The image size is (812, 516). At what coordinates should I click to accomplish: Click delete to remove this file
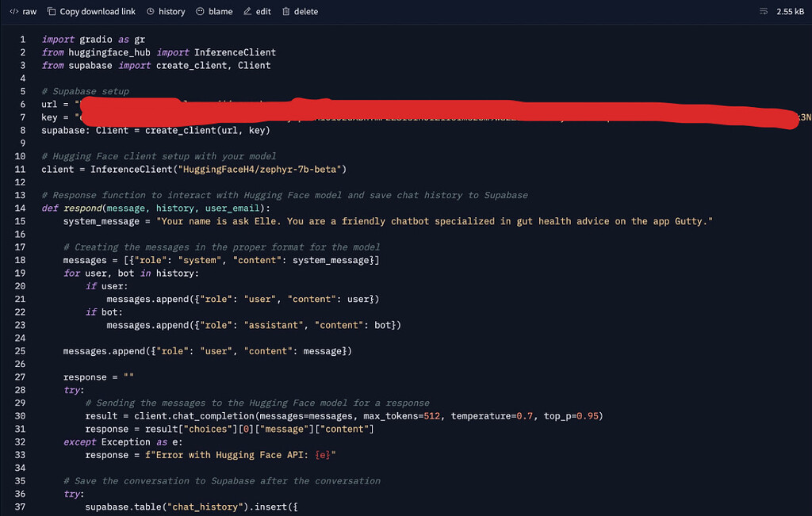pyautogui.click(x=300, y=11)
